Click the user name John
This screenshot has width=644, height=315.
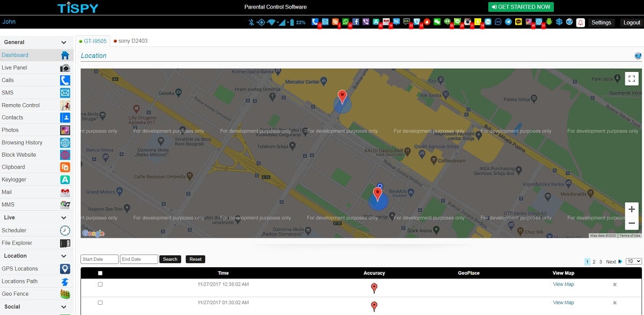[x=9, y=22]
